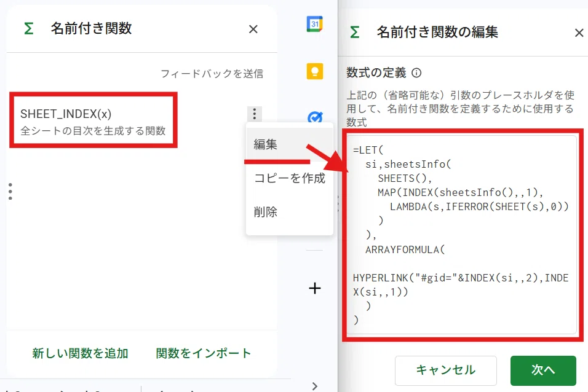Click 新しい関数を追加

[80, 353]
